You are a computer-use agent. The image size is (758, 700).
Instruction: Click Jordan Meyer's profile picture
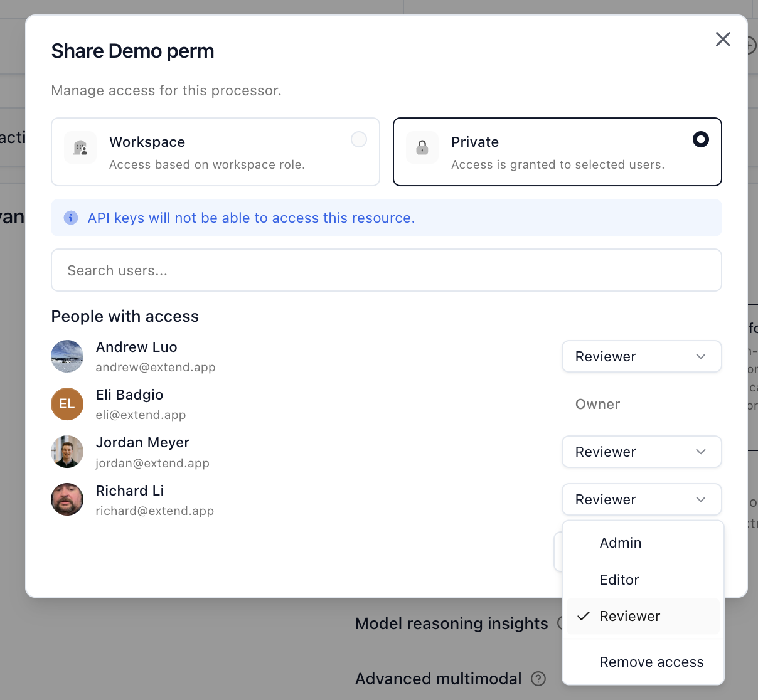point(67,452)
